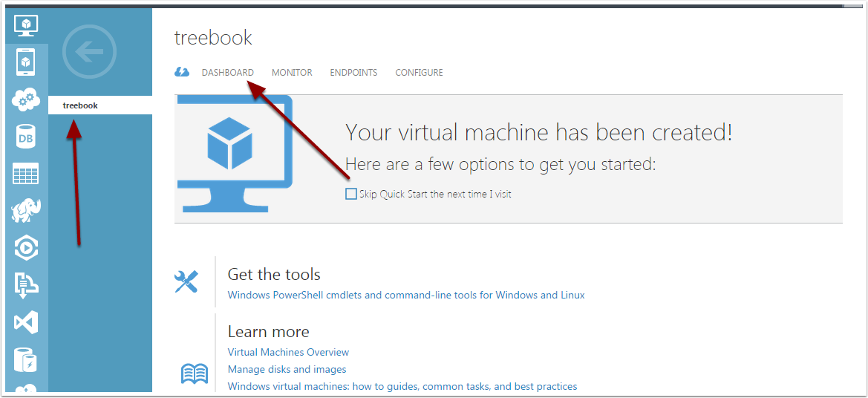868x398 pixels.
Task: Switch to the CONFIGURE tab
Action: pyautogui.click(x=419, y=73)
